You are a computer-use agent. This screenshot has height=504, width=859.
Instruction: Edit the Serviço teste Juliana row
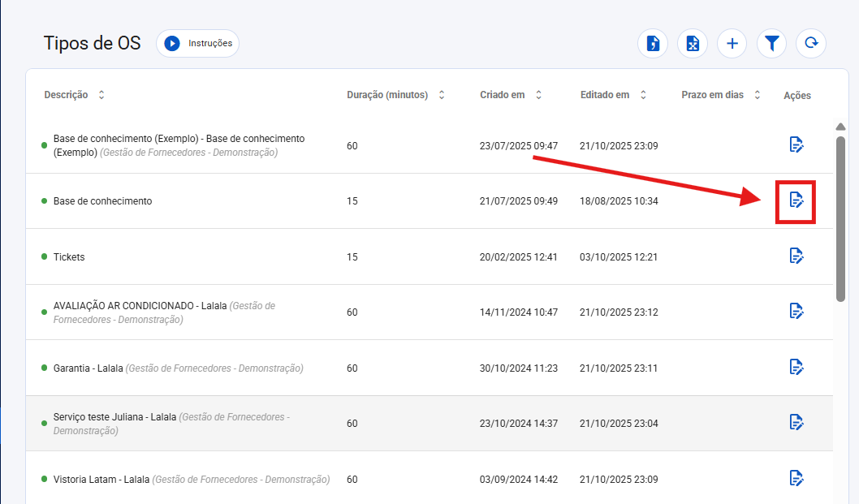click(x=796, y=422)
